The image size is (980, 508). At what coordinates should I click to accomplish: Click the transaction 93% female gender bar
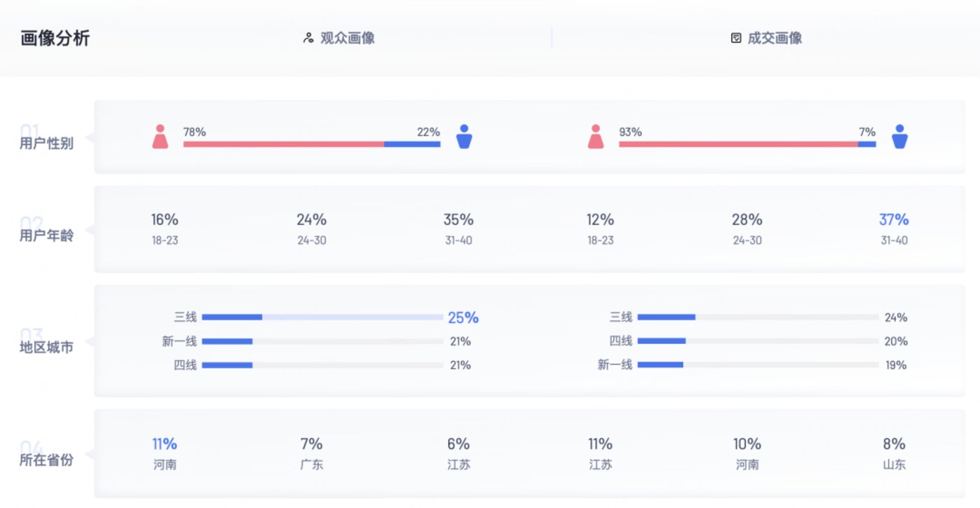point(737,144)
